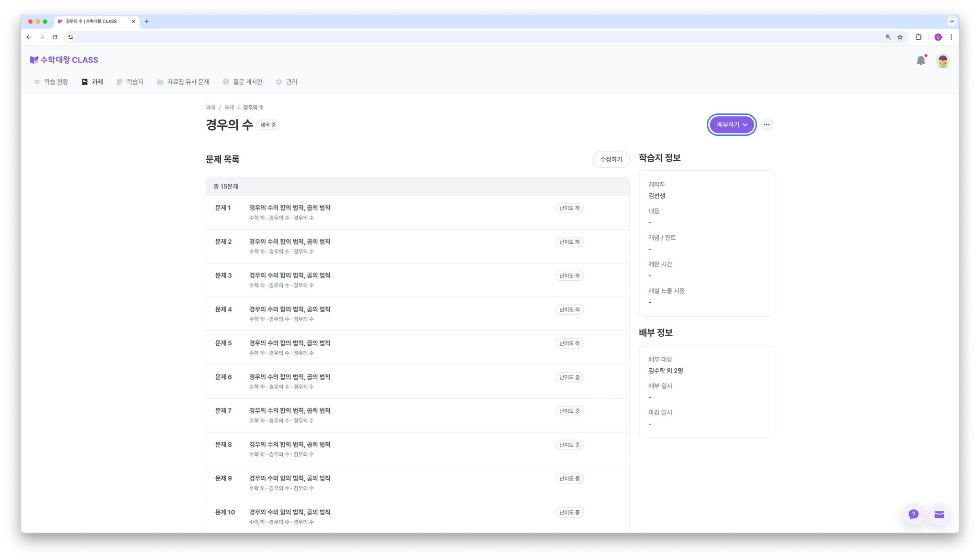Viewport: 980px width, 560px height.
Task: Bookmark this page with the star icon
Action: tap(900, 37)
